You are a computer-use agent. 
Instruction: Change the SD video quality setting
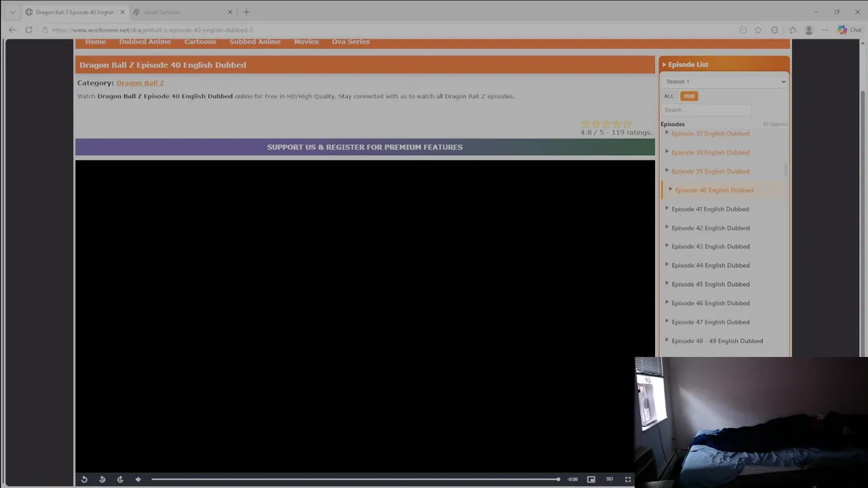pos(610,479)
